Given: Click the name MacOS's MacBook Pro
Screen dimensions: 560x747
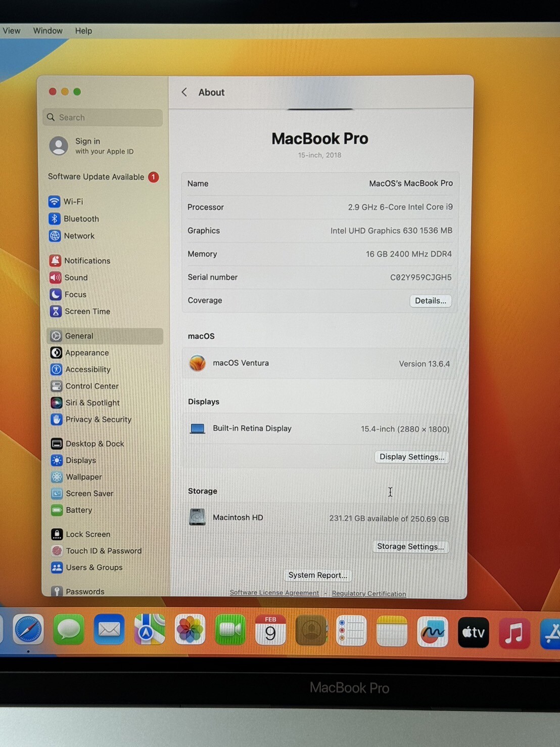Looking at the screenshot, I should point(411,183).
